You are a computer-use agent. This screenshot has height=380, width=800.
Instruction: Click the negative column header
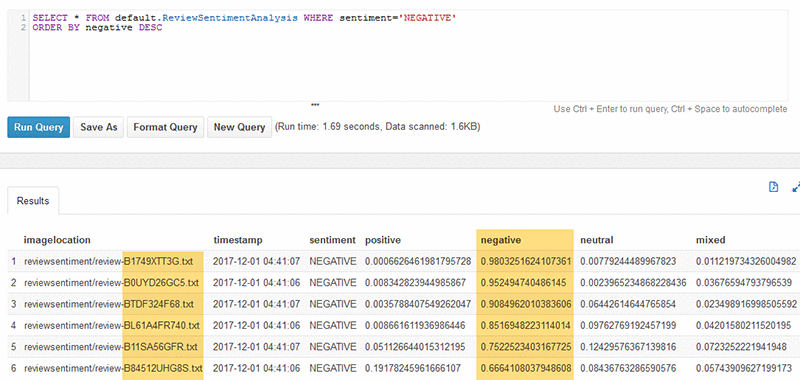(x=500, y=240)
